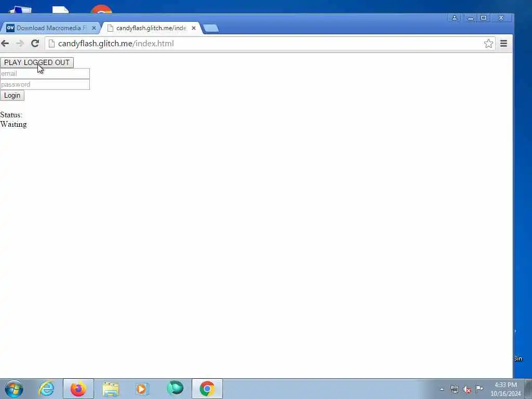Click the Waiting status text
This screenshot has width=532, height=399.
(13, 124)
